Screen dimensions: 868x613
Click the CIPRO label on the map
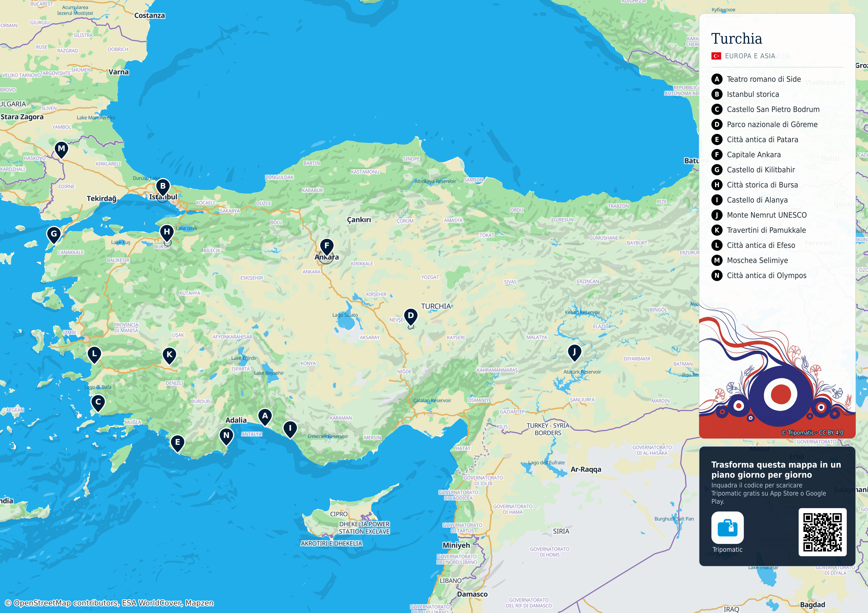click(x=339, y=514)
